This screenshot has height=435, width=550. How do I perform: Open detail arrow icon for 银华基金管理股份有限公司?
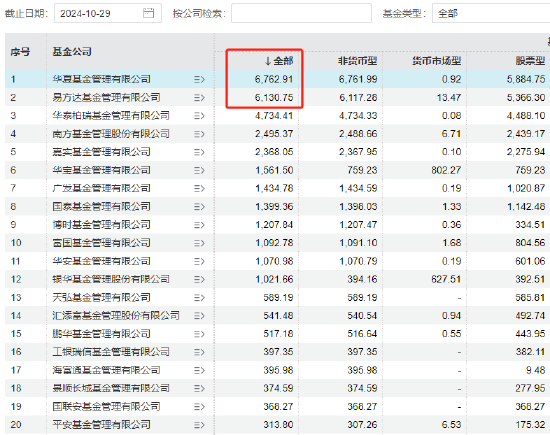[x=199, y=280]
